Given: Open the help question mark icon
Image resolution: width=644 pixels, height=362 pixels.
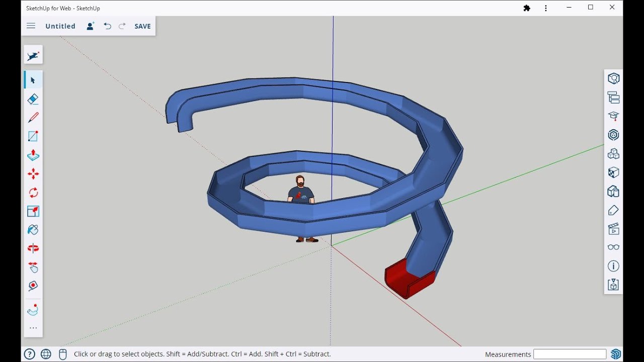Looking at the screenshot, I should click(x=30, y=354).
